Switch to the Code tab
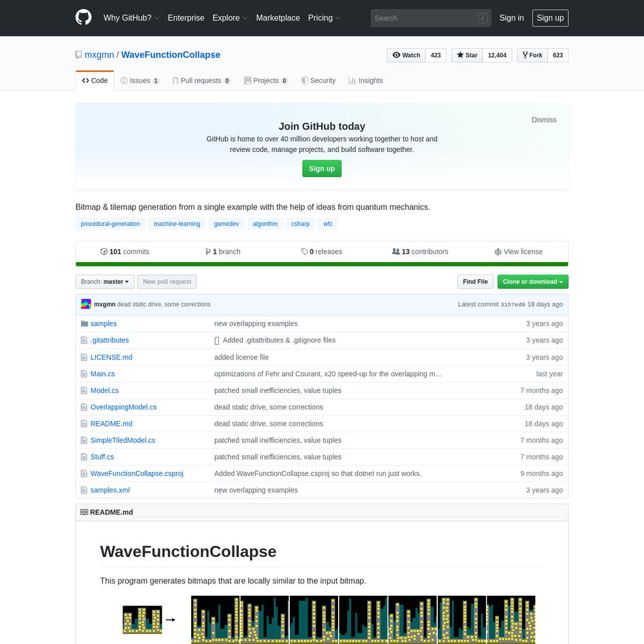The image size is (644, 644). pos(95,80)
